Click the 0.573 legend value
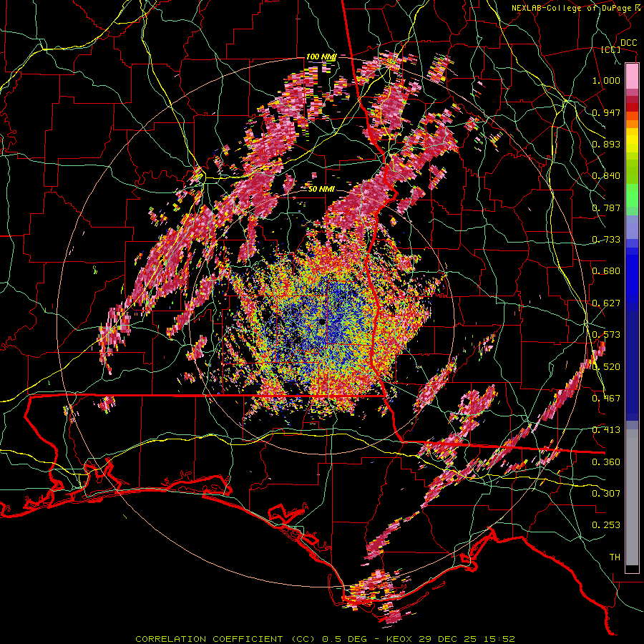Viewport: 644px width, 644px height. 606,335
